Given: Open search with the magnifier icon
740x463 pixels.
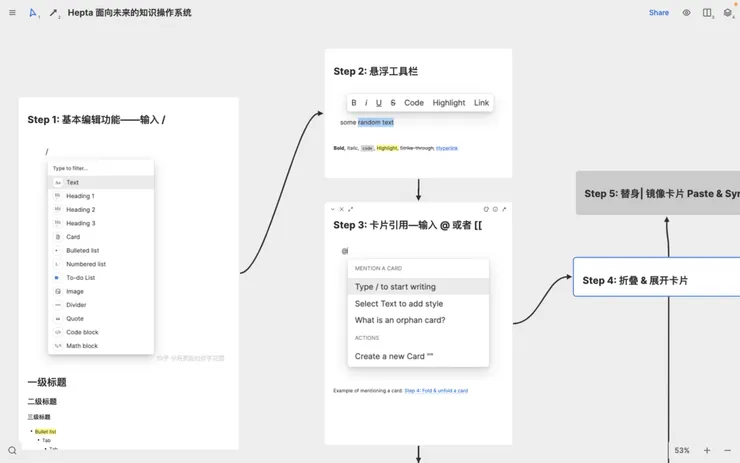Looking at the screenshot, I should (x=12, y=450).
